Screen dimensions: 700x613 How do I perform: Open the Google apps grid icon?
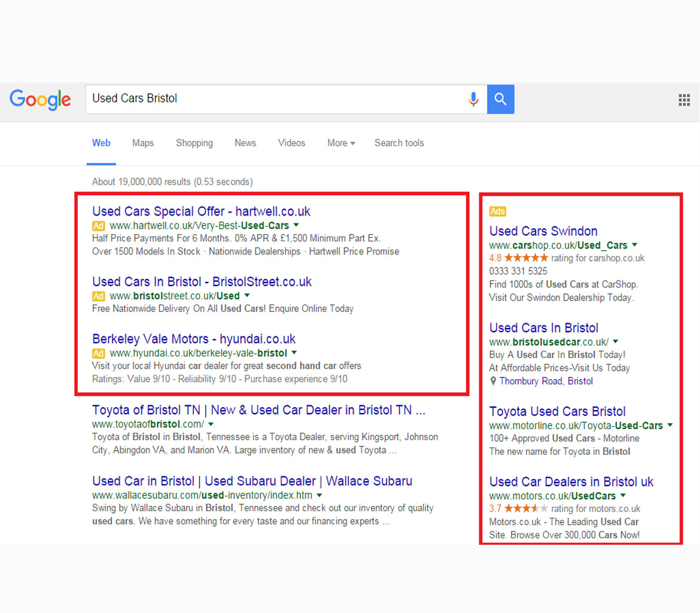(x=684, y=99)
